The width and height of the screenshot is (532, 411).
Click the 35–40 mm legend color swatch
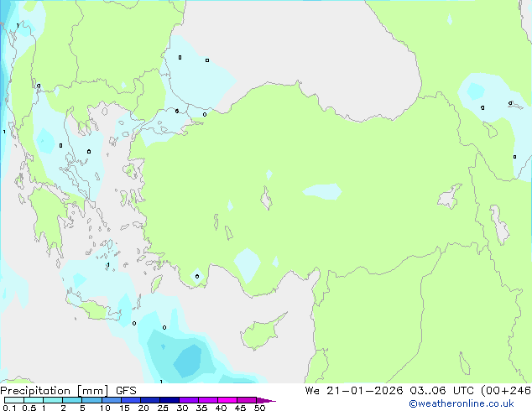coord(207,400)
